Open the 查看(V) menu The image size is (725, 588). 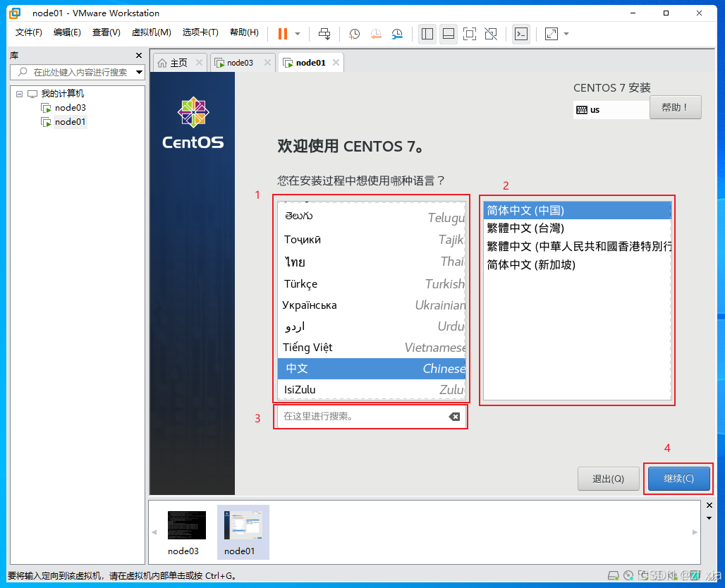tap(106, 32)
